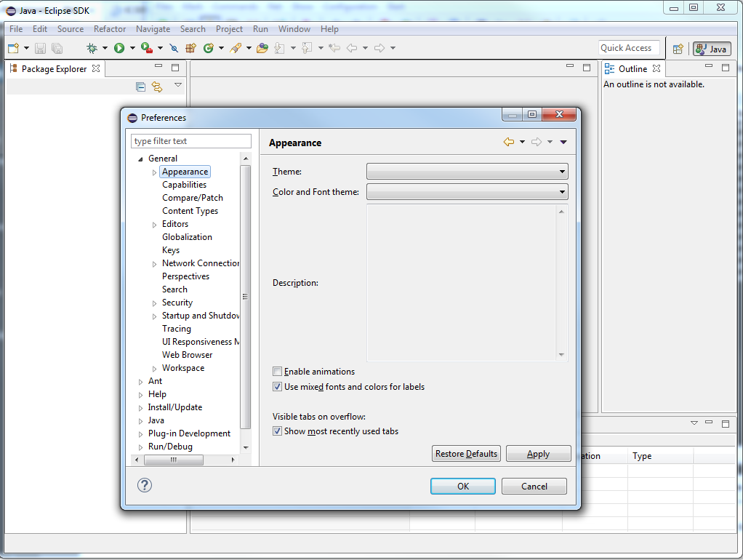The width and height of the screenshot is (743, 560).
Task: Expand the Security tree node
Action: (x=154, y=303)
